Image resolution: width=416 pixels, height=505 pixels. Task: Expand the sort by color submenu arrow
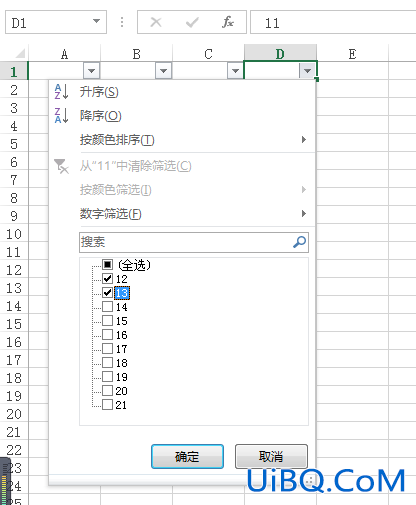[x=303, y=139]
